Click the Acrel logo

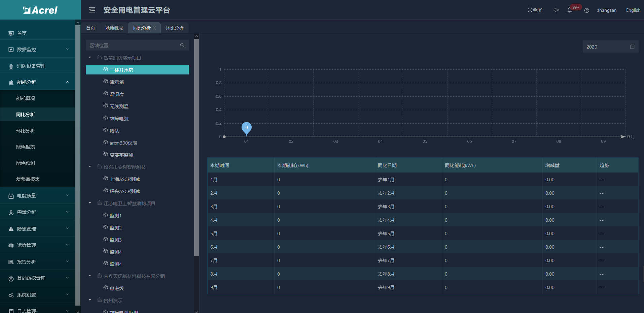click(x=40, y=10)
